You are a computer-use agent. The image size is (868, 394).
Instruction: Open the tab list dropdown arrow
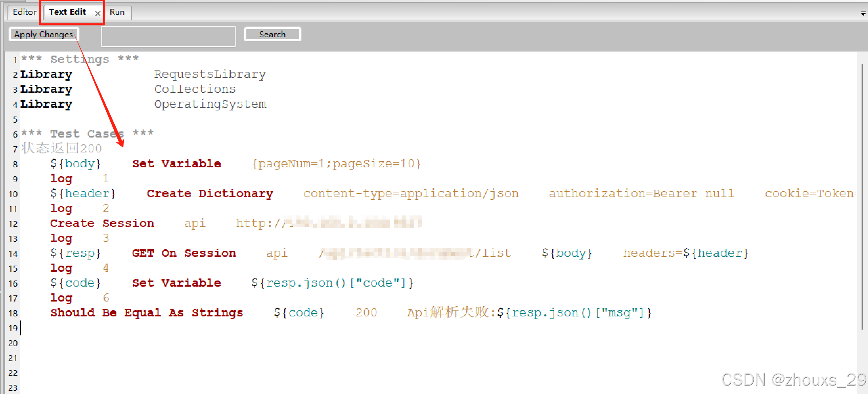(863, 13)
